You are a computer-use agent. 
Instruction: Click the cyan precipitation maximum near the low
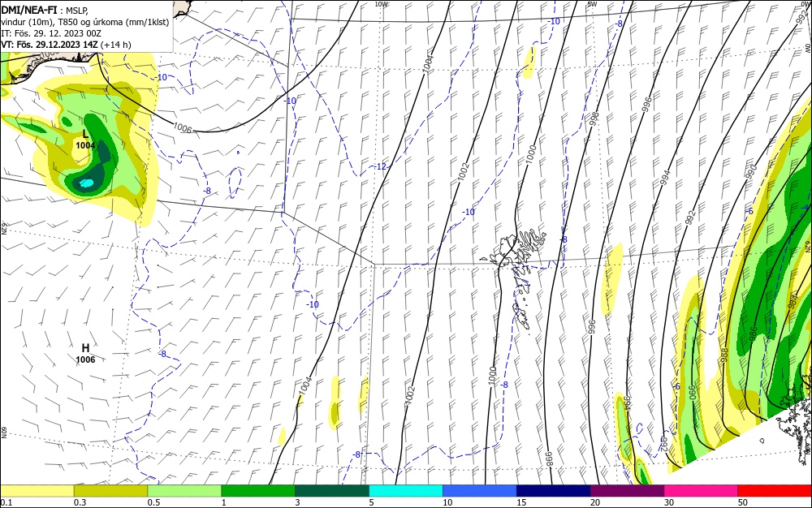(87, 183)
